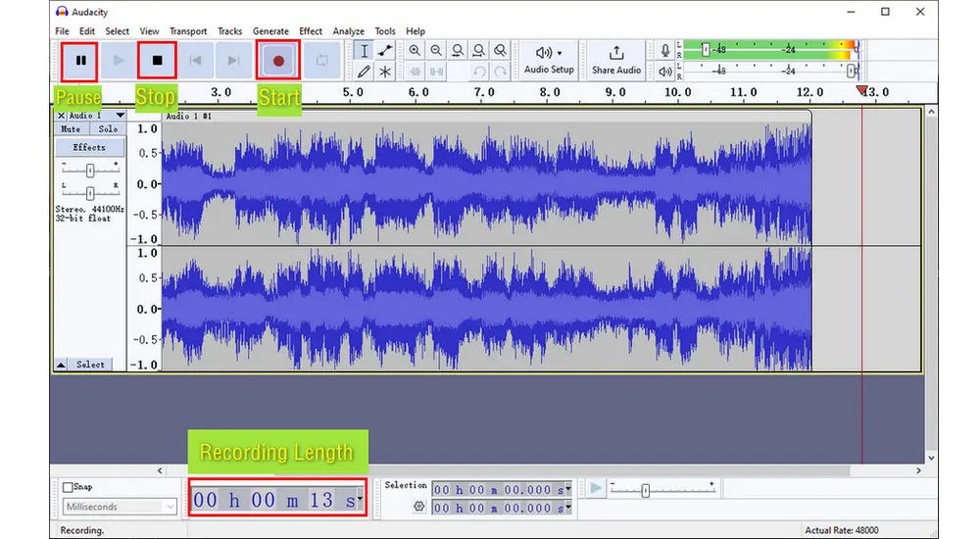Open the Analyze menu

(x=348, y=31)
